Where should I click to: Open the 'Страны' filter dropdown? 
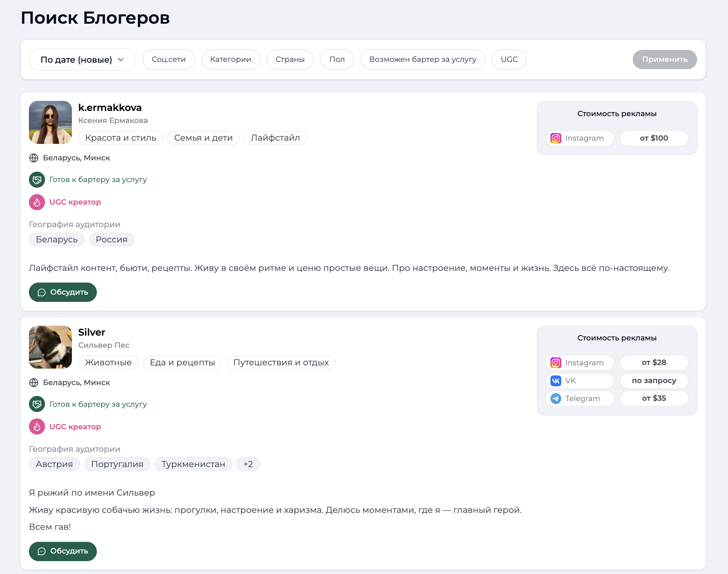coord(290,59)
